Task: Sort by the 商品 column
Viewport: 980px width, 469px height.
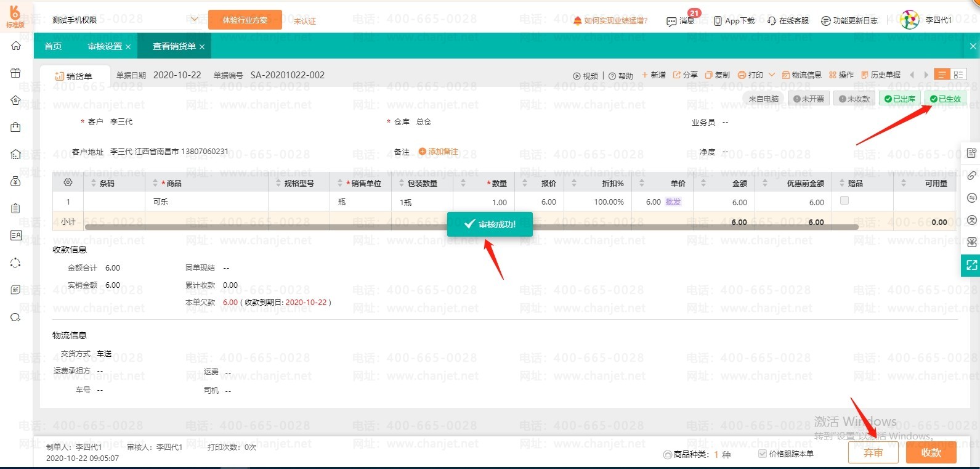Action: (x=155, y=183)
